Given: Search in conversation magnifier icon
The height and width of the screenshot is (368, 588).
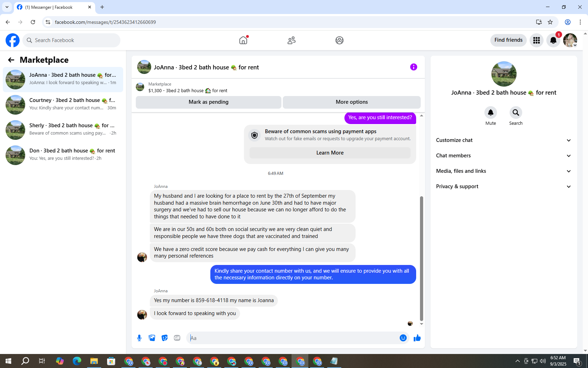Looking at the screenshot, I should (516, 113).
